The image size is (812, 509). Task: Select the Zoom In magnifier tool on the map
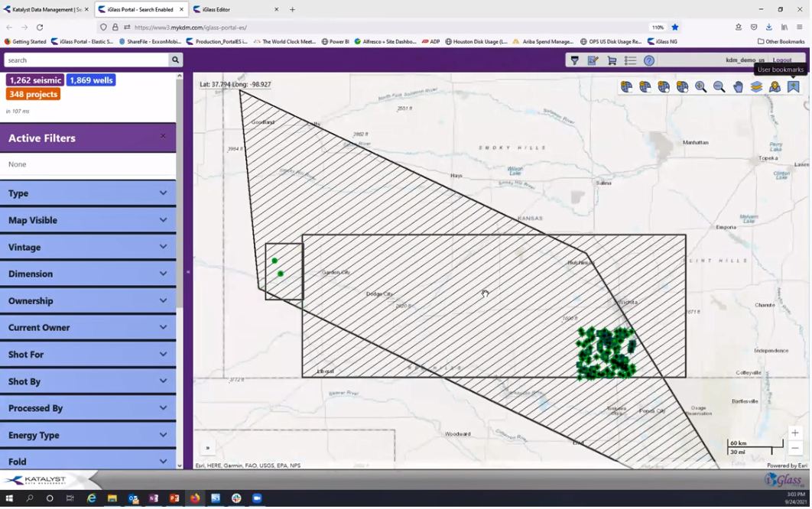(700, 86)
